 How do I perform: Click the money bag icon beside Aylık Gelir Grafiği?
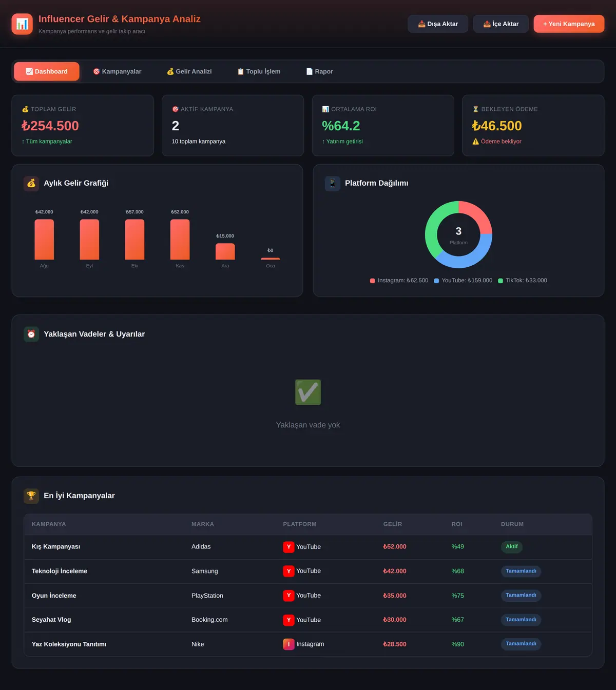pyautogui.click(x=31, y=183)
